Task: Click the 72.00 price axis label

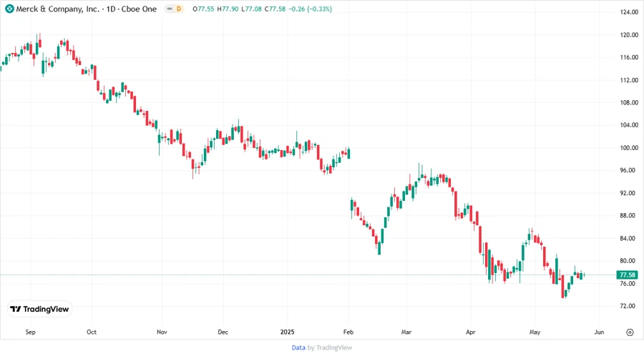Action: tap(629, 306)
